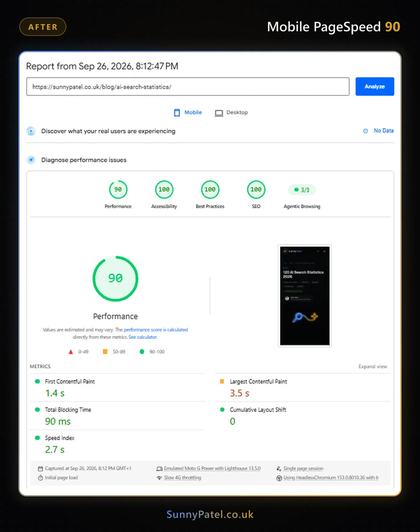Click the METRICS section label
This screenshot has height=532, width=420.
(40, 367)
